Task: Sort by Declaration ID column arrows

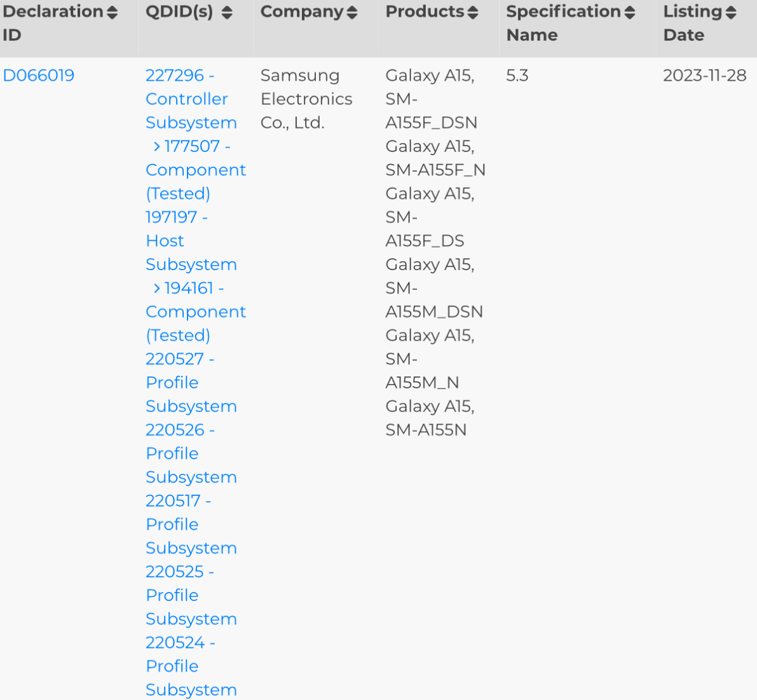Action: (x=112, y=12)
